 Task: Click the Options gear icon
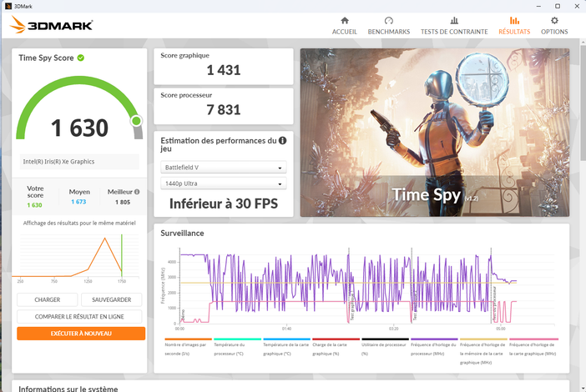[554, 20]
